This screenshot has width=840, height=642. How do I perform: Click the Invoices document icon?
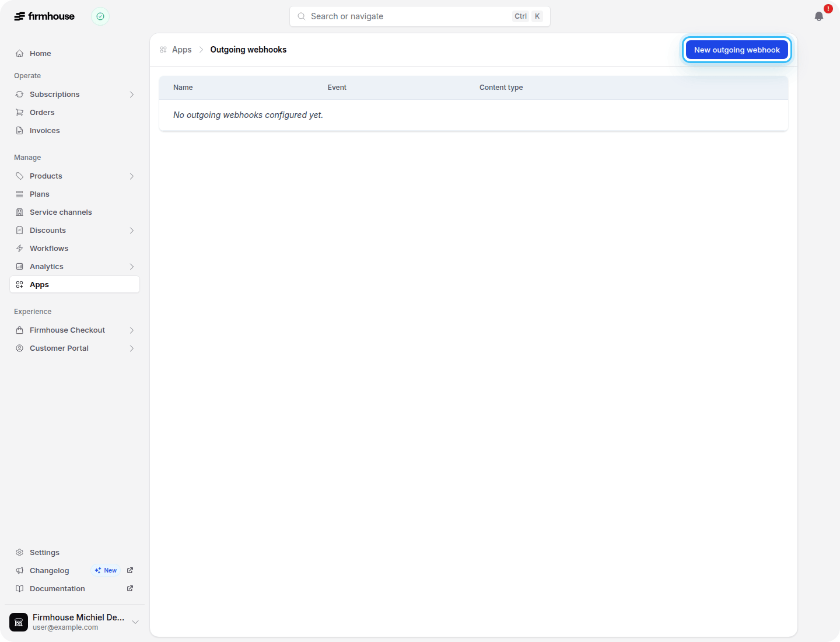click(20, 130)
